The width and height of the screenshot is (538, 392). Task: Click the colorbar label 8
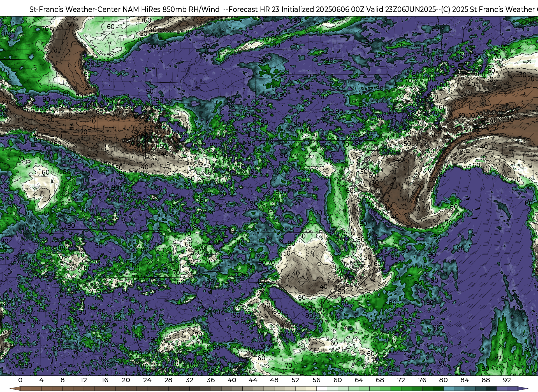pos(62,380)
